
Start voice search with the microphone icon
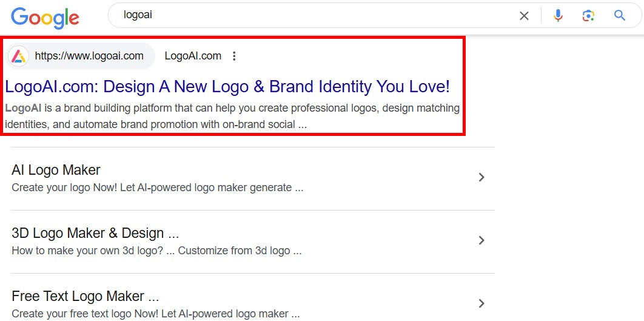pyautogui.click(x=558, y=16)
